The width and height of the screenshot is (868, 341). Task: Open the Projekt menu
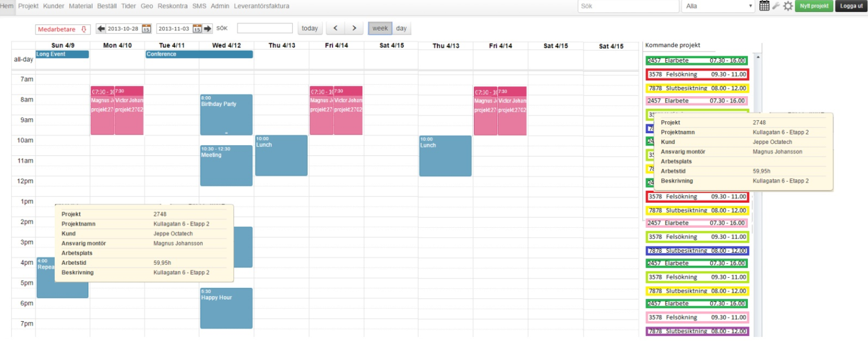click(x=28, y=6)
